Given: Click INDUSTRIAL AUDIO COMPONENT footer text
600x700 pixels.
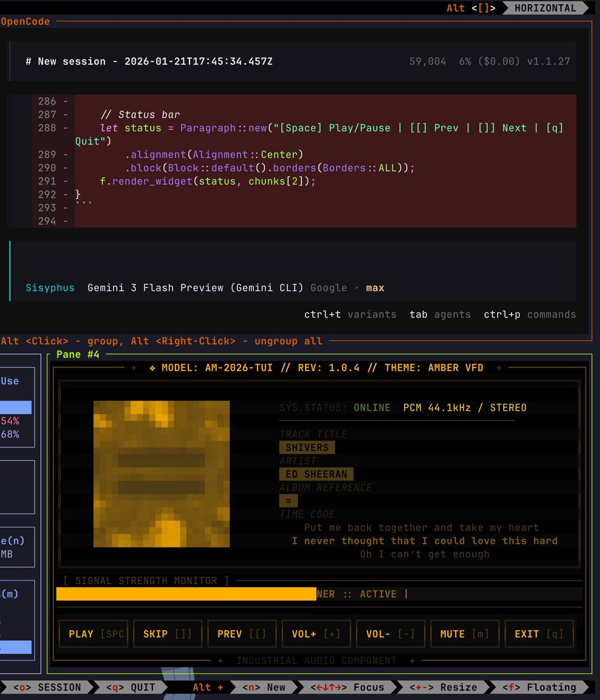Looking at the screenshot, I should tap(316, 661).
